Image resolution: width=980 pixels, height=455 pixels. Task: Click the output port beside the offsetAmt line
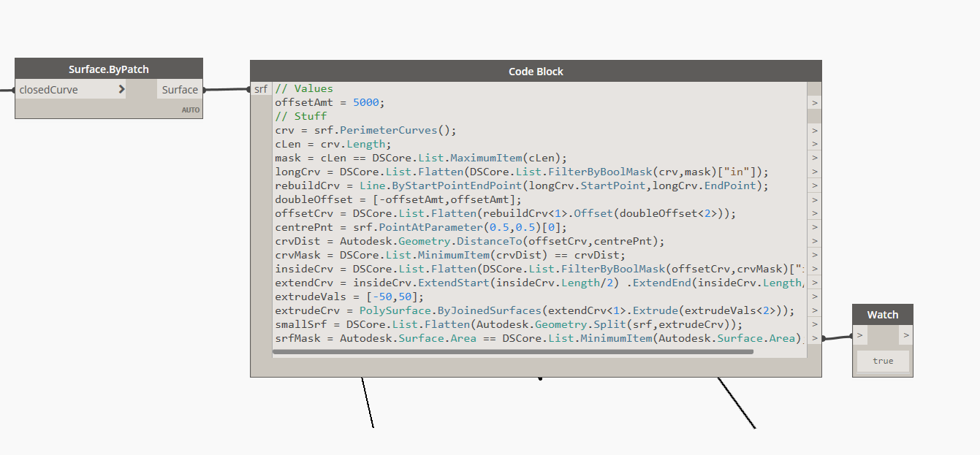point(814,102)
